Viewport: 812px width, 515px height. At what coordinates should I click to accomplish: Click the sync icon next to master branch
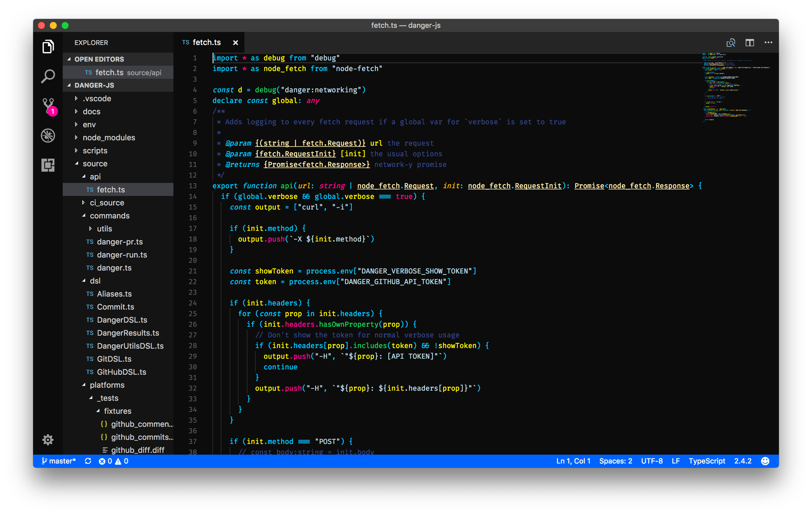[88, 461]
